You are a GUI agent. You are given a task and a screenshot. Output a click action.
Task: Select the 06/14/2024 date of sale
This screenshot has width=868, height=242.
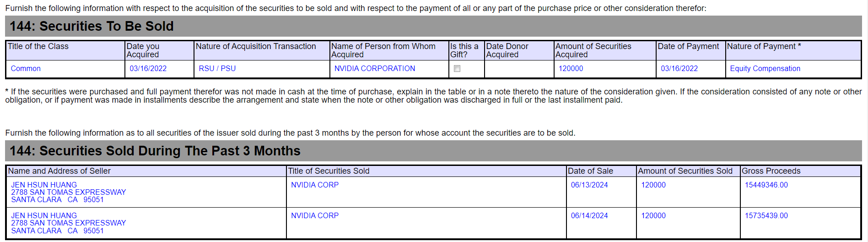(x=589, y=216)
